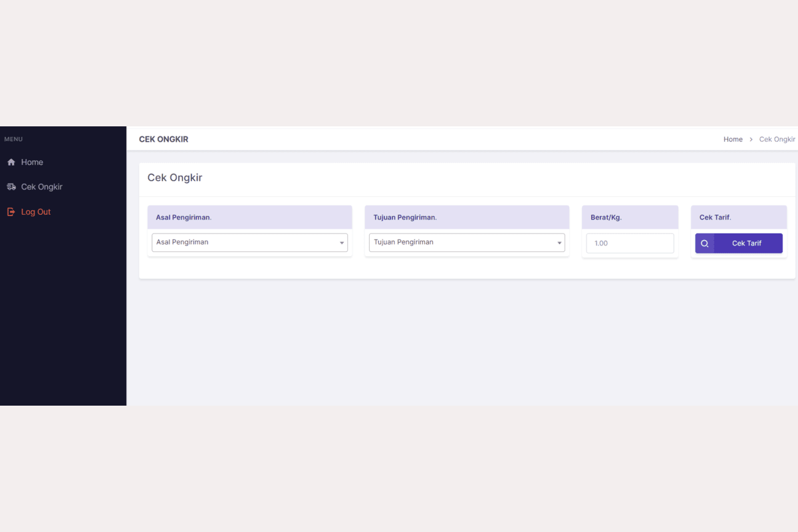Click the Berat/Kg. header label

tap(606, 217)
